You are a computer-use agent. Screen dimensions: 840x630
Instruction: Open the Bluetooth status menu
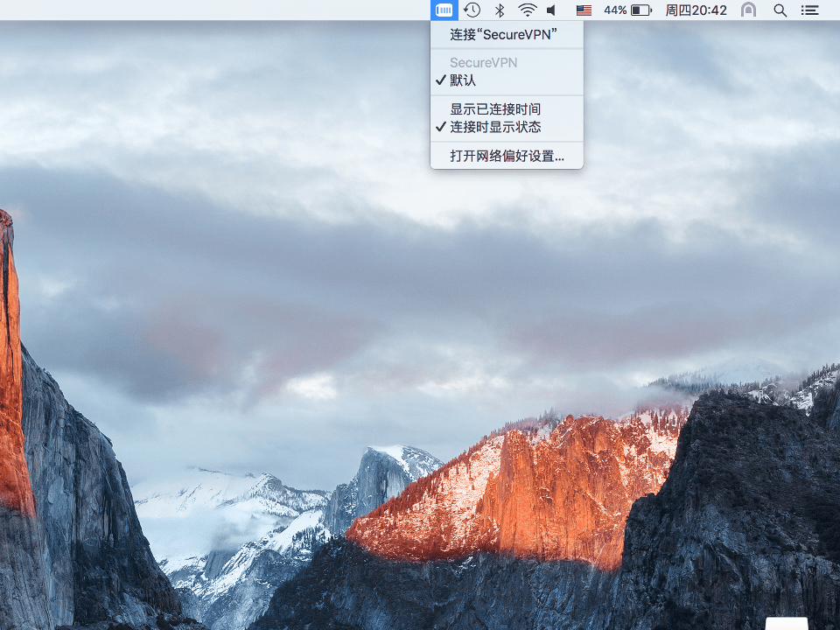500,10
